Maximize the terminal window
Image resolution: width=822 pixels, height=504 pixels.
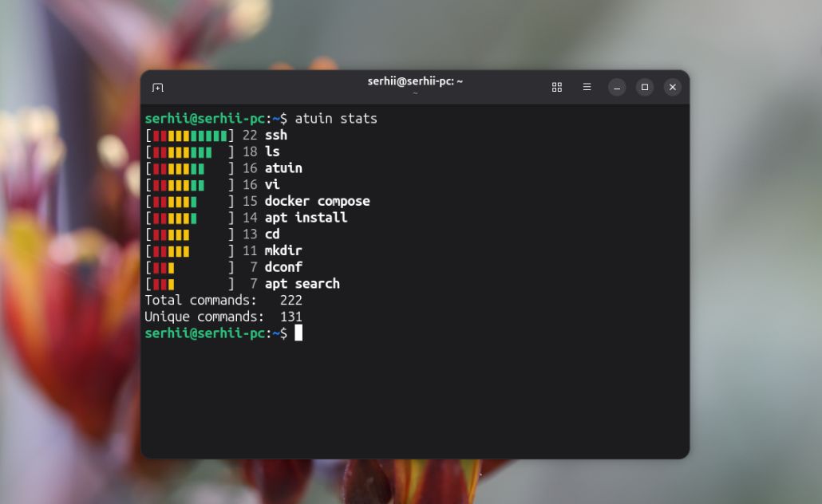coord(645,87)
